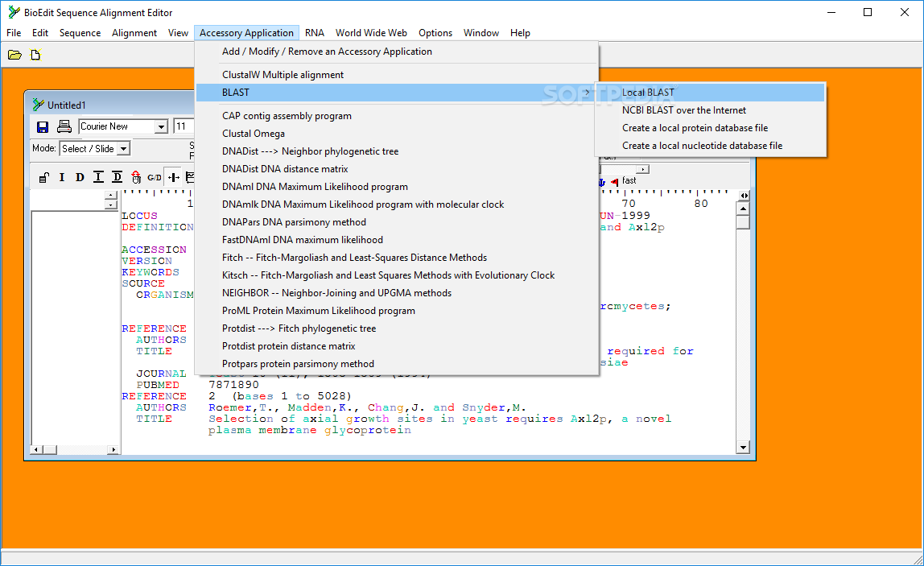Select FastDNAml DNA maximum likelihood
Image resolution: width=924 pixels, height=566 pixels.
point(397,240)
